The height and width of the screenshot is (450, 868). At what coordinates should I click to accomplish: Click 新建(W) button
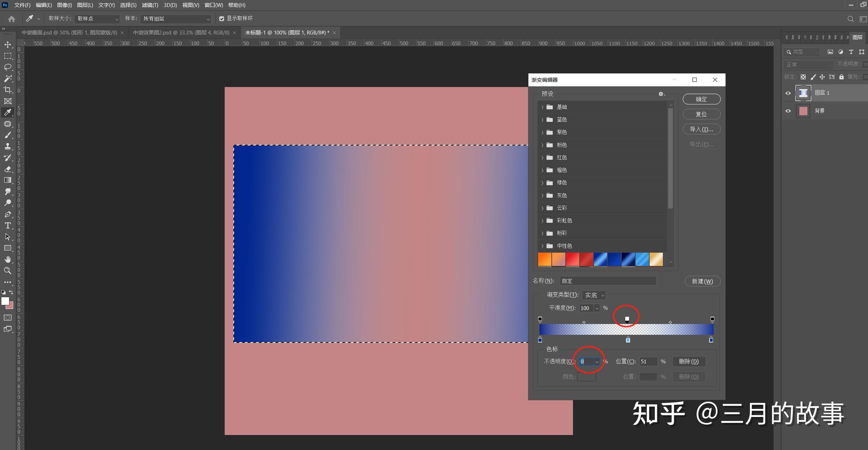click(702, 281)
